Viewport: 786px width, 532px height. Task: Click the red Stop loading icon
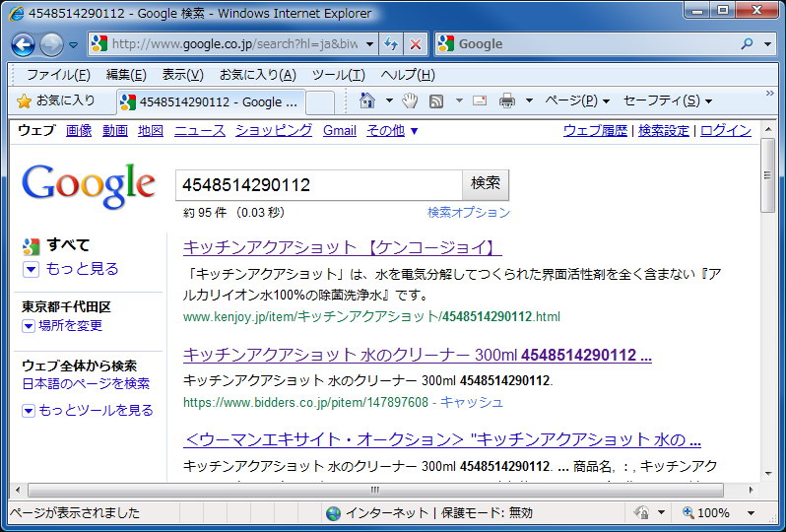[x=415, y=44]
